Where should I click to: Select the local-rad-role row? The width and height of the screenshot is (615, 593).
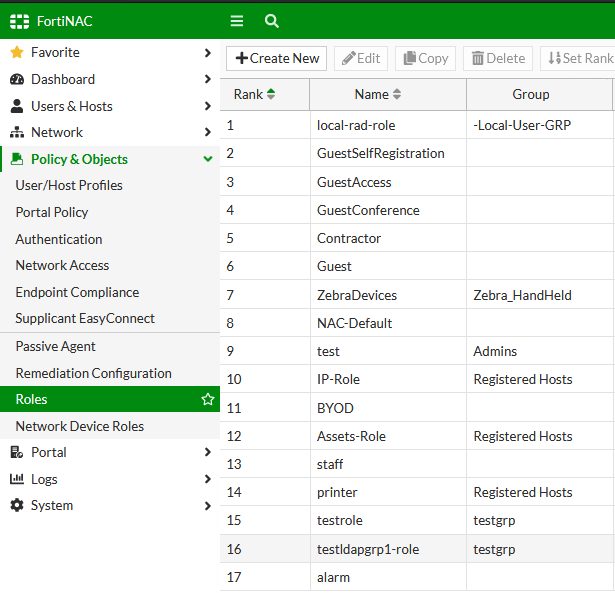[417, 125]
